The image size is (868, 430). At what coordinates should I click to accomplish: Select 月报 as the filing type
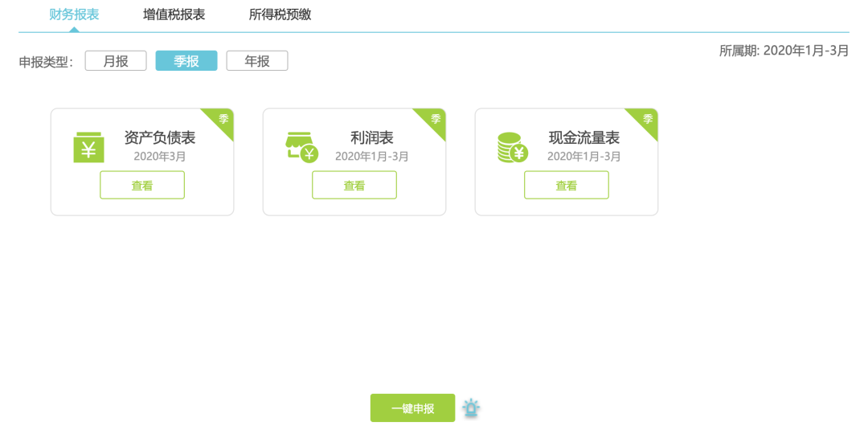pos(116,61)
